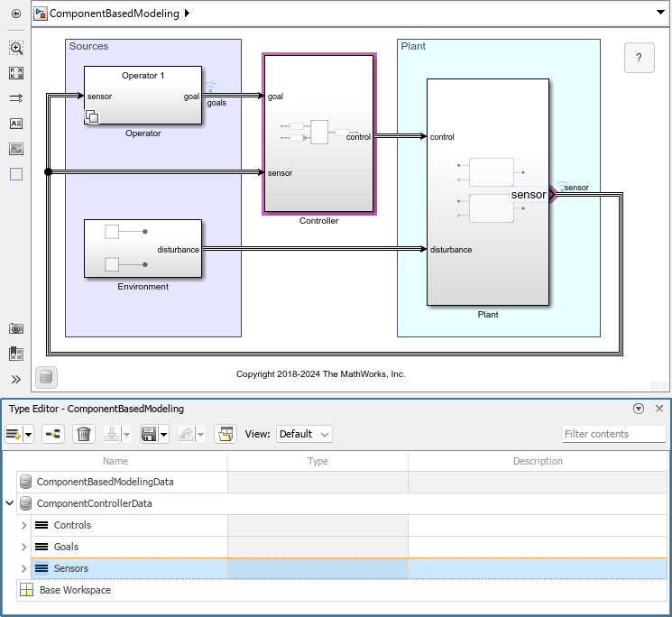The width and height of the screenshot is (672, 617).
Task: Click the Image insert tool
Action: coord(16,149)
